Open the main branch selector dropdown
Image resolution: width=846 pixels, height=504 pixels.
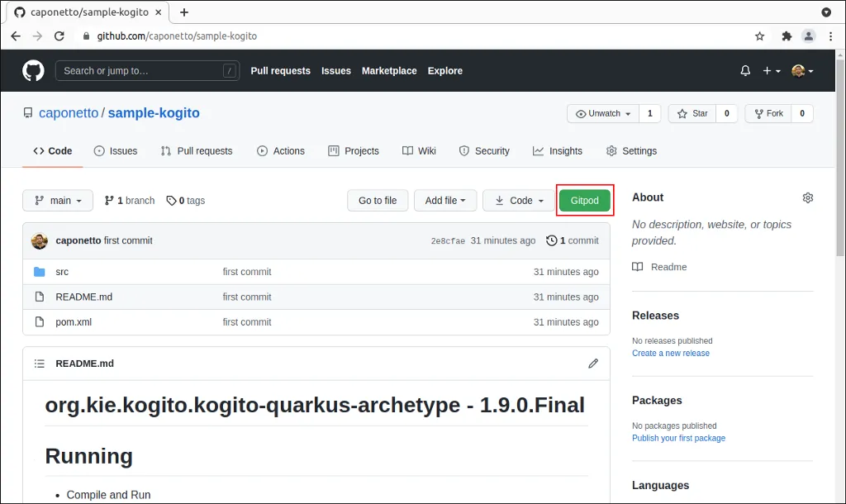tap(58, 200)
